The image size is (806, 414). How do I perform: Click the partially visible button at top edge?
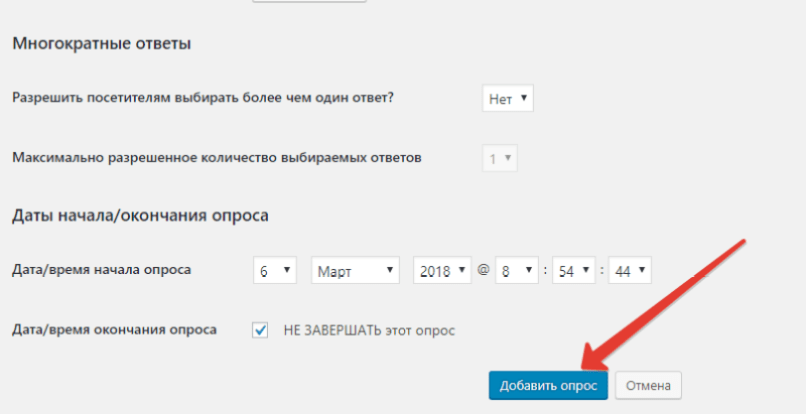click(x=309, y=1)
